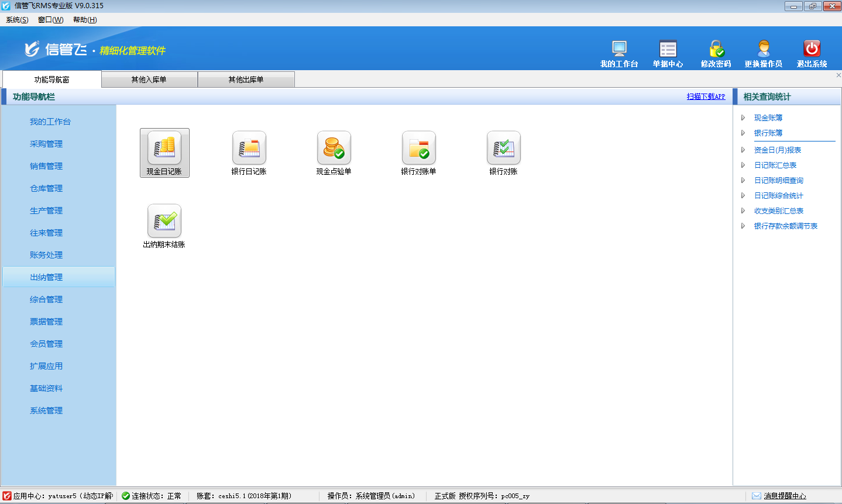Open the 日记账汇总表 report link

[775, 165]
